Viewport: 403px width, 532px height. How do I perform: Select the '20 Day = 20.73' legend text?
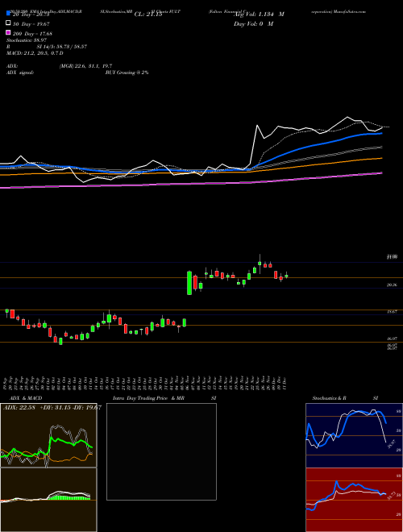31,15
